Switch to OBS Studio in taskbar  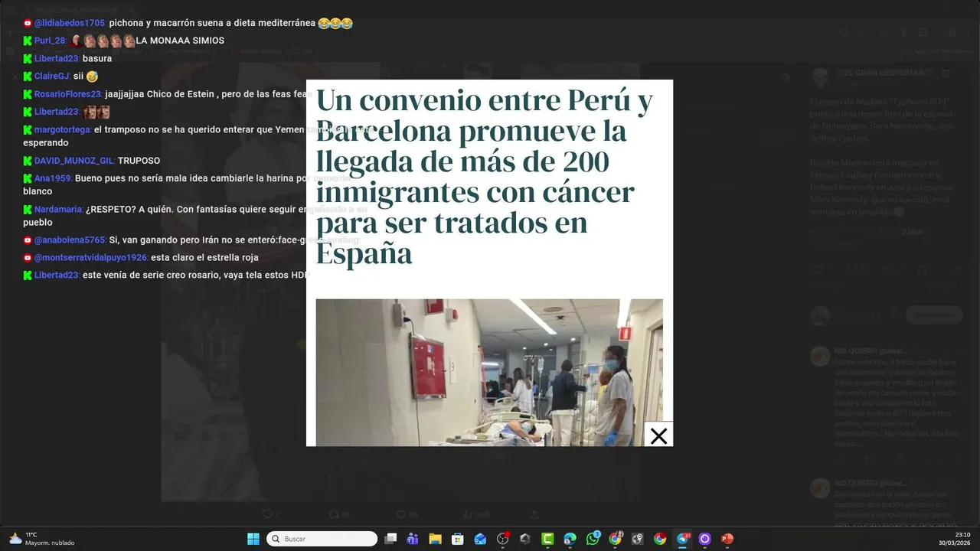tap(503, 539)
